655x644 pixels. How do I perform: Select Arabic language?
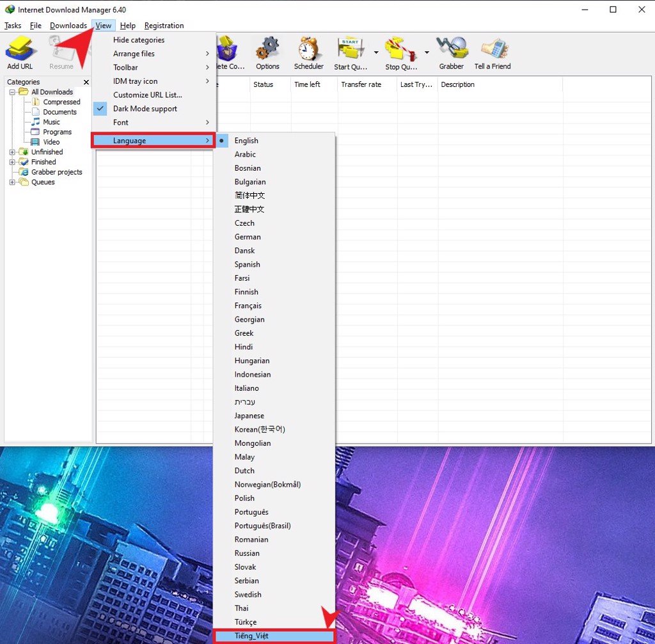(274, 154)
